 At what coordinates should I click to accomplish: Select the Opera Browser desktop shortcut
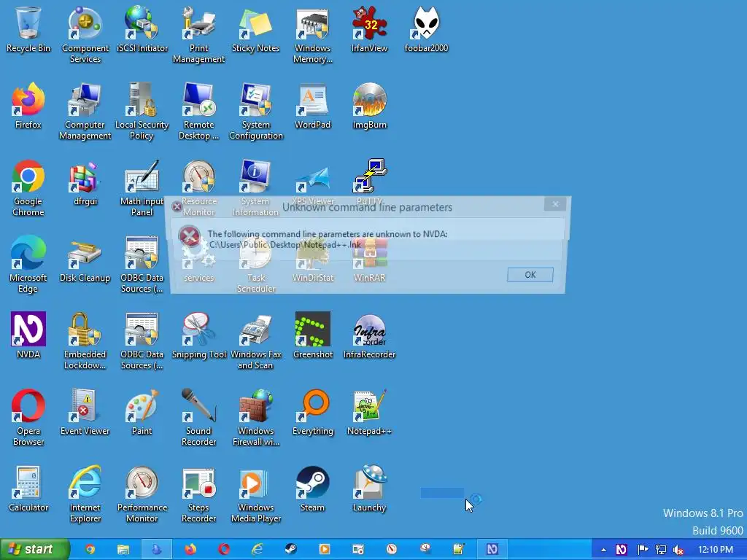tap(28, 418)
